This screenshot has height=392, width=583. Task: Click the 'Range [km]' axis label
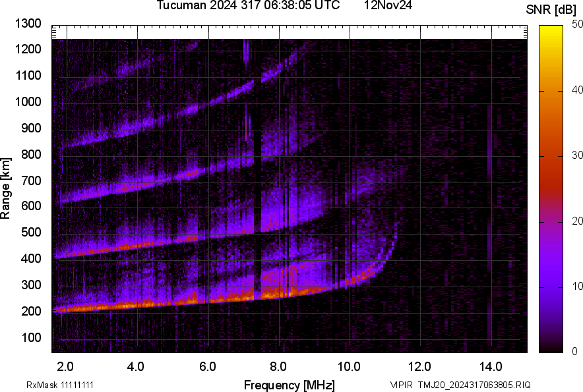pos(5,188)
